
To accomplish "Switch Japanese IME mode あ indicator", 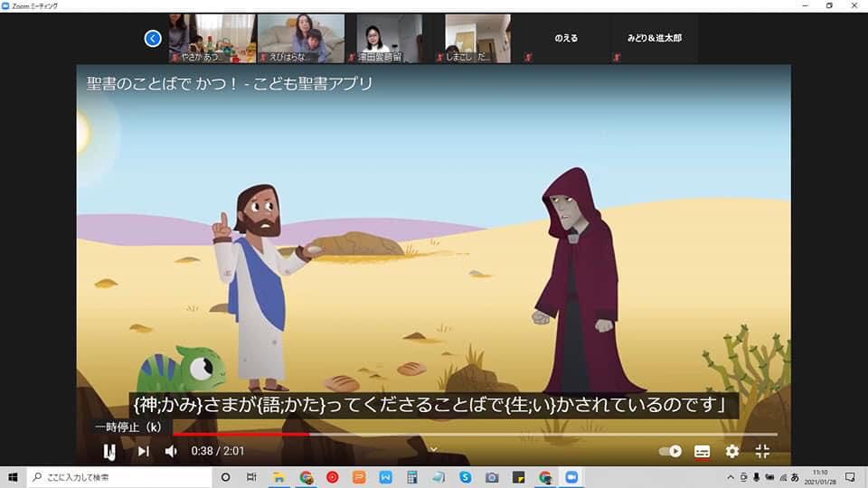I will pos(795,477).
